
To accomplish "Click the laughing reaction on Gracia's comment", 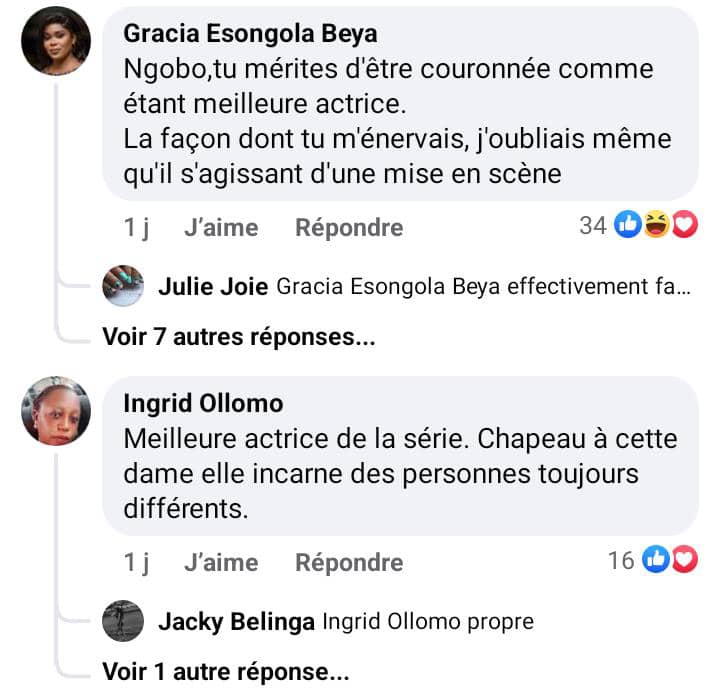I will pos(657,226).
